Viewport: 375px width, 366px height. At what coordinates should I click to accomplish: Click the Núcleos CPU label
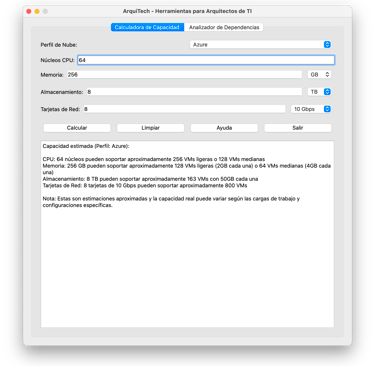[57, 60]
